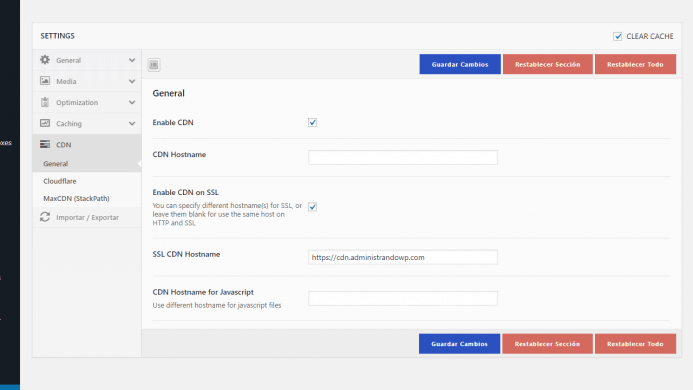
Task: Click the expand-all sections icon in toolbar
Action: pyautogui.click(x=154, y=65)
